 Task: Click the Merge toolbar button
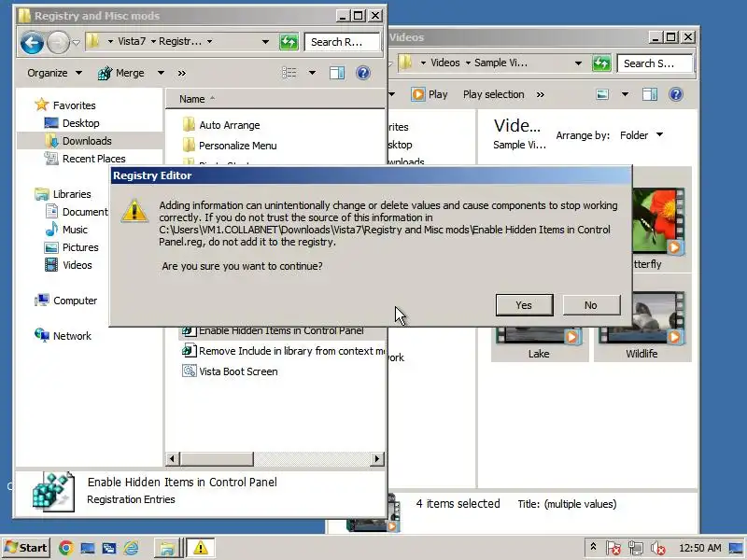(x=121, y=73)
